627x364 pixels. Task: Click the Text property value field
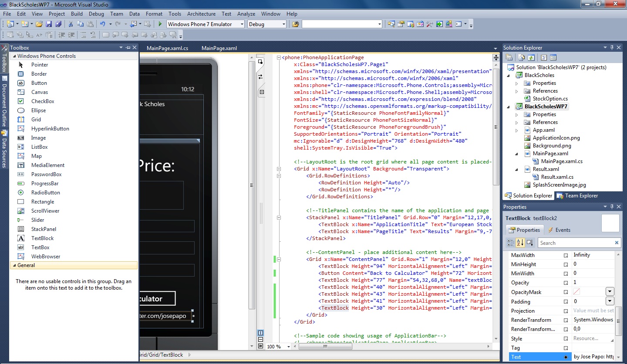[x=593, y=357]
